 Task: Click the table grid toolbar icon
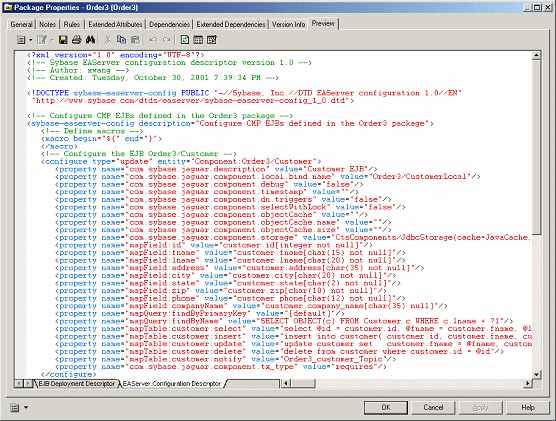pos(198,40)
